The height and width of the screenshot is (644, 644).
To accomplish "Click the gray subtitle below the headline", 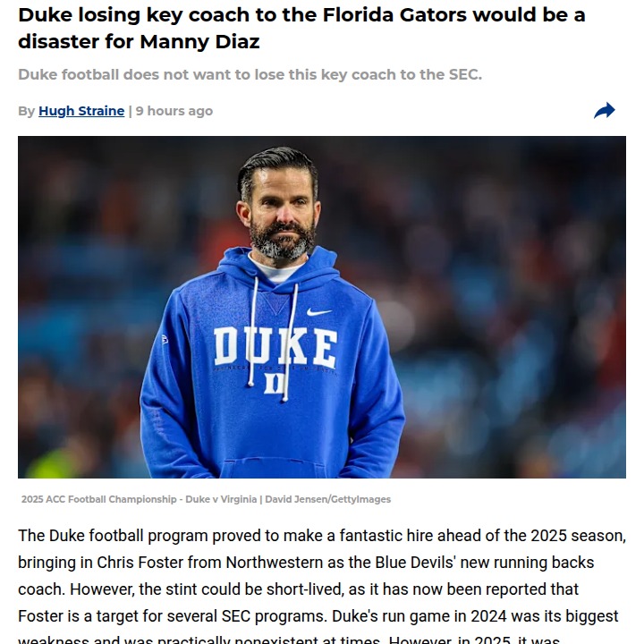I will (250, 74).
